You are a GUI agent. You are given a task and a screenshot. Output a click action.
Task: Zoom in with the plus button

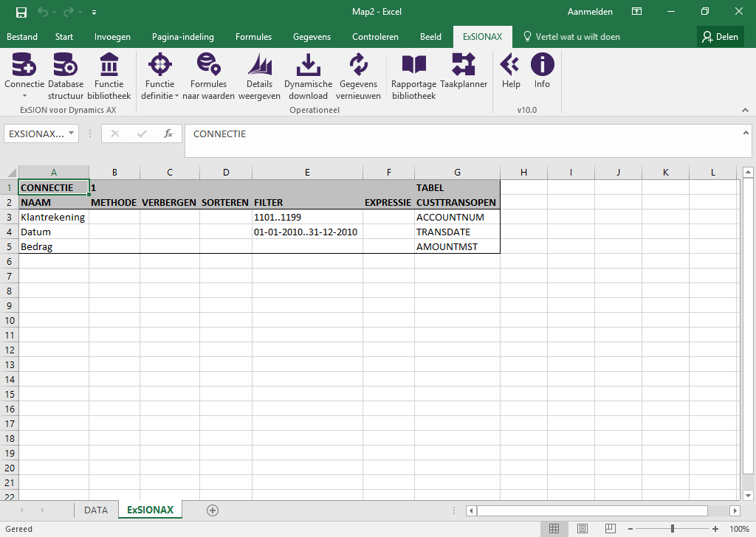[715, 529]
